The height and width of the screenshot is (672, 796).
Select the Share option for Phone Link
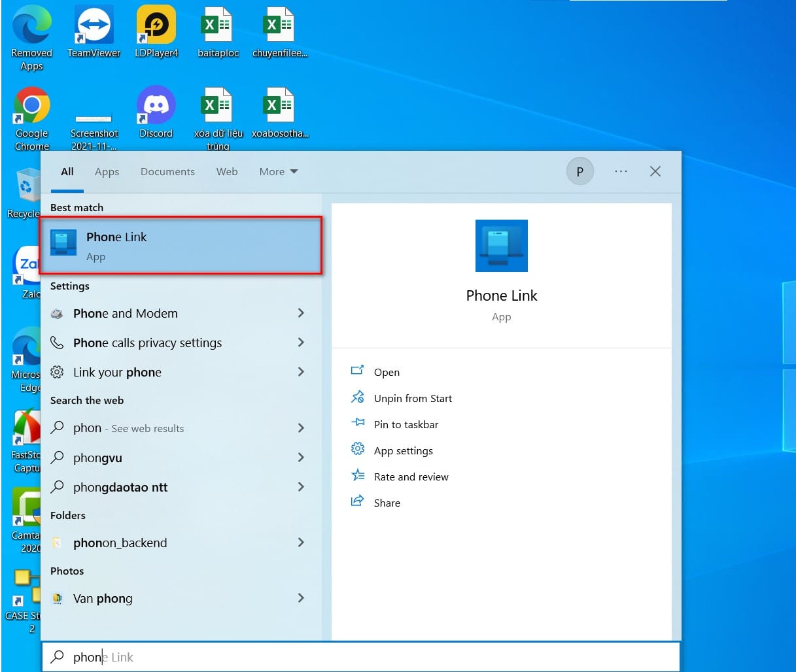point(387,503)
